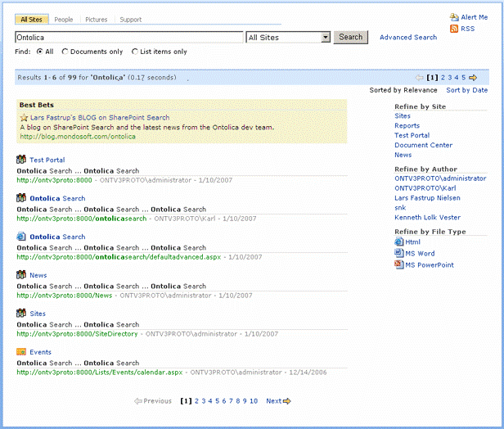504x429 pixels.
Task: Open the blog.mondosoft.com/ontolica URL
Action: point(78,137)
